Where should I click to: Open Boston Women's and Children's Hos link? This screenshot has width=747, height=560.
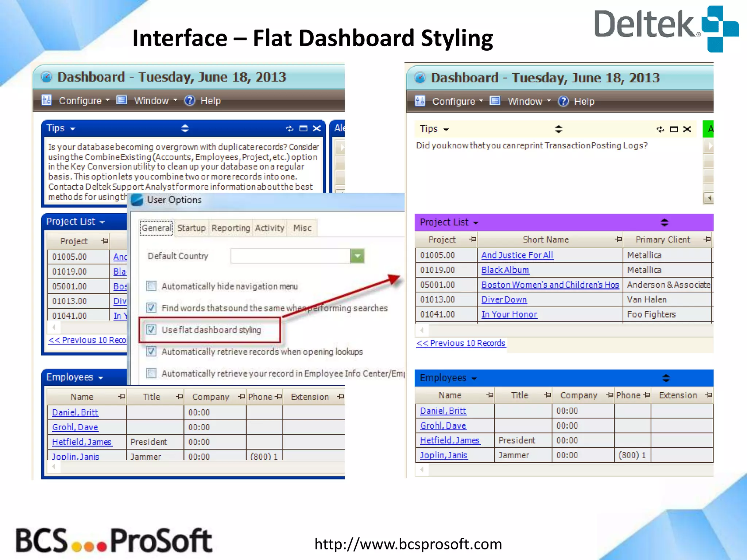point(550,285)
